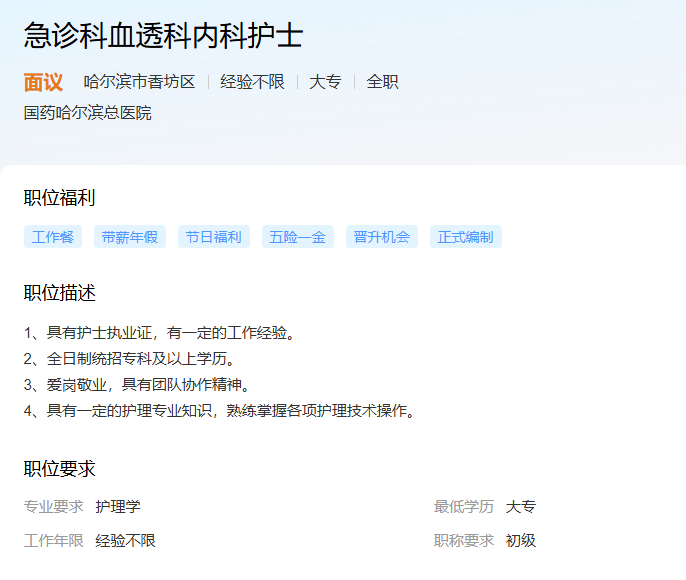Click the 晋升机会 benefit tag
The height and width of the screenshot is (580, 686).
pos(382,237)
